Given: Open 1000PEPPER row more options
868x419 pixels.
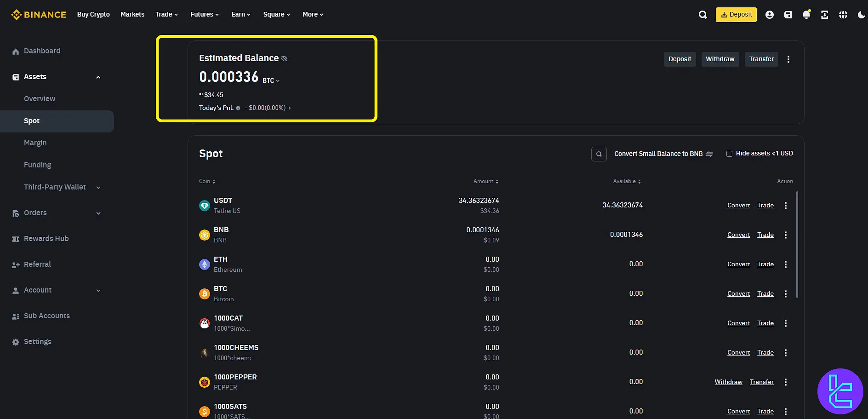Looking at the screenshot, I should pyautogui.click(x=785, y=382).
